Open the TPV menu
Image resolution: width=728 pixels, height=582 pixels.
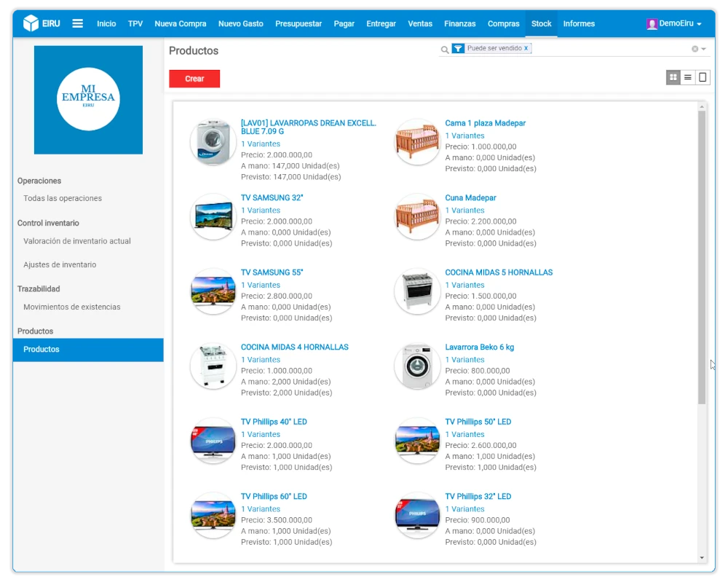click(135, 24)
